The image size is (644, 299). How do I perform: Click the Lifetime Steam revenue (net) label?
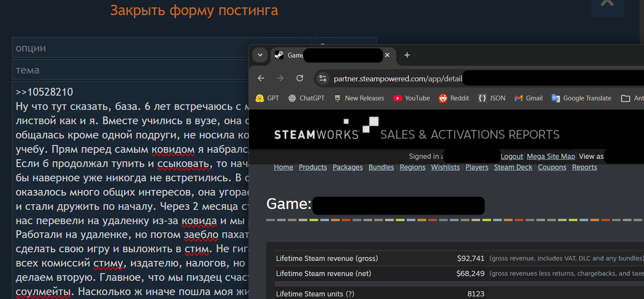click(x=323, y=273)
